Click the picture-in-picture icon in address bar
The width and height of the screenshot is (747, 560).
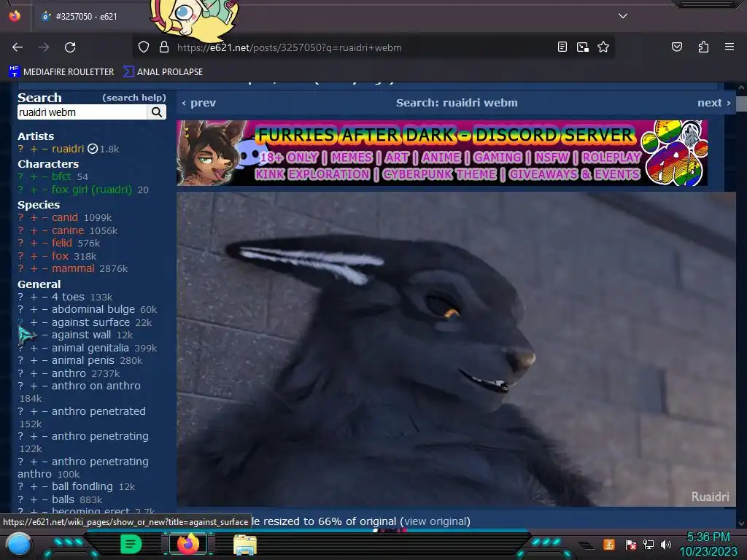coord(583,47)
